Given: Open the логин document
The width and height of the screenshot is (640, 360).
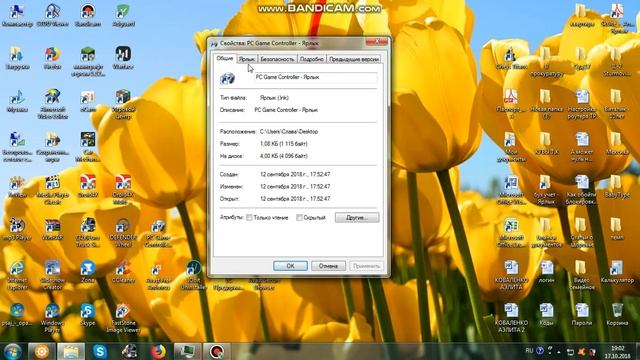Looking at the screenshot, I should pos(546,272).
